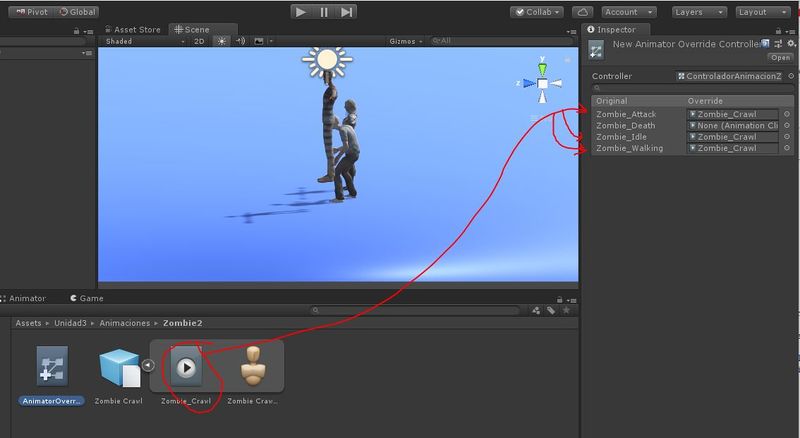Open the Inspector gear settings menu
This screenshot has height=438, width=800.
791,44
